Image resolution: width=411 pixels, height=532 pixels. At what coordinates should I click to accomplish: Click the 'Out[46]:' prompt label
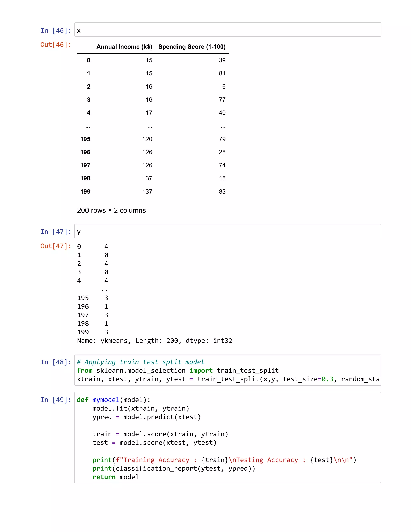tap(56, 45)
